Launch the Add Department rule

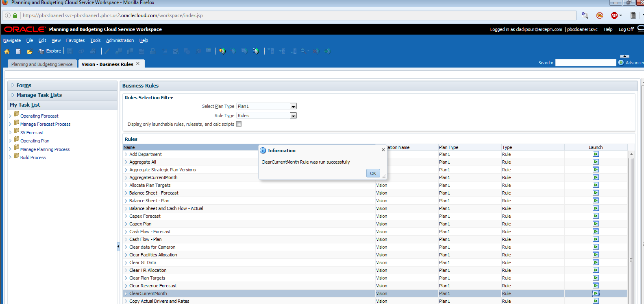596,154
